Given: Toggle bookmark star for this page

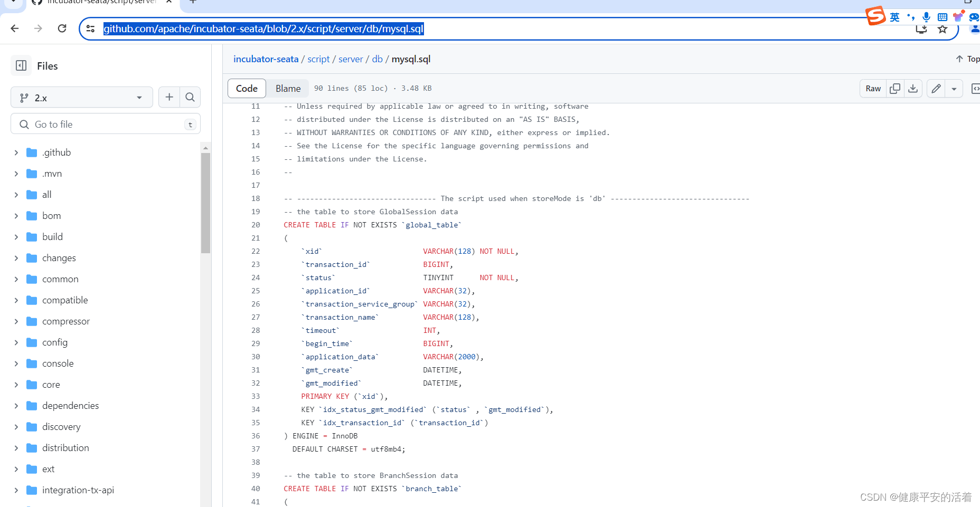Looking at the screenshot, I should coord(943,28).
